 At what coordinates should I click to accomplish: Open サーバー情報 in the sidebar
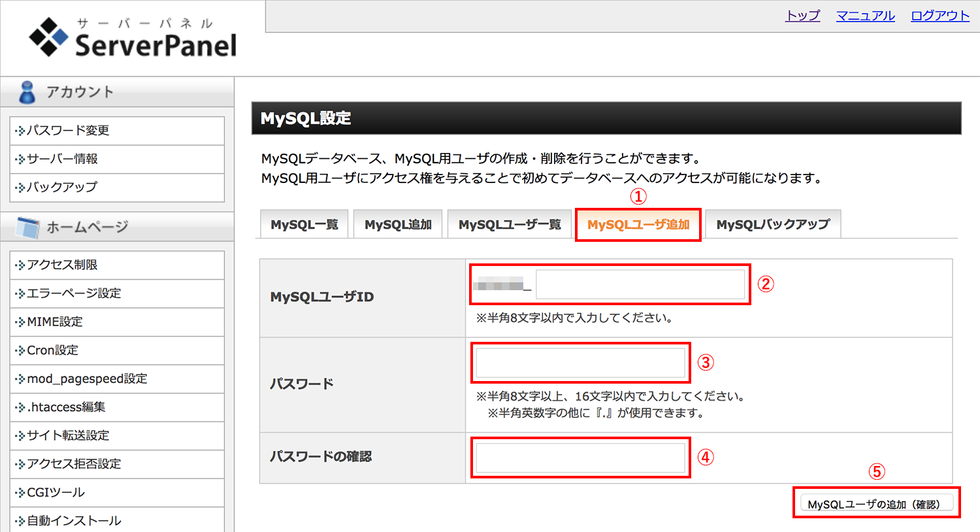pos(118,159)
